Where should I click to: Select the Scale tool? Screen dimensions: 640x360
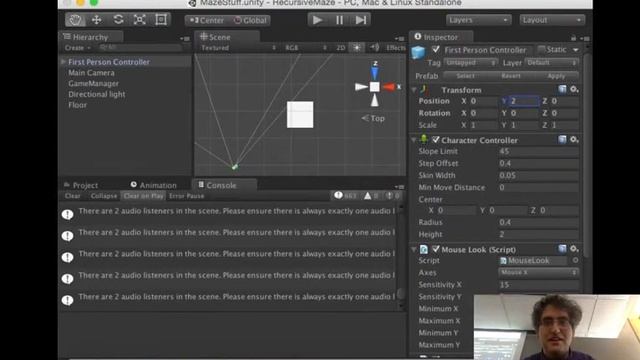click(140, 20)
